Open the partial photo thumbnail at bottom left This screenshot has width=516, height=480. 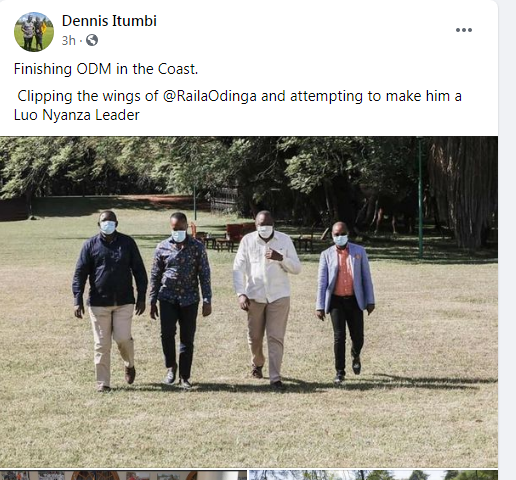point(123,475)
